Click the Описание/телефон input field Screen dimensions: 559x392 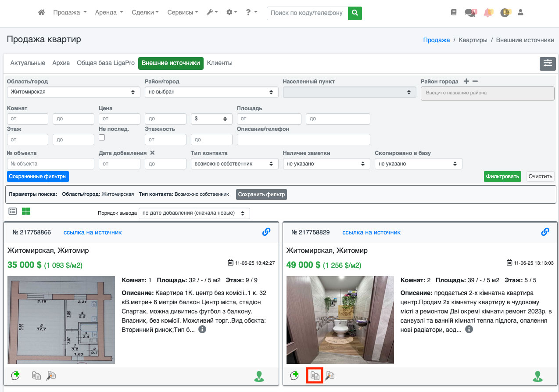[x=303, y=140]
